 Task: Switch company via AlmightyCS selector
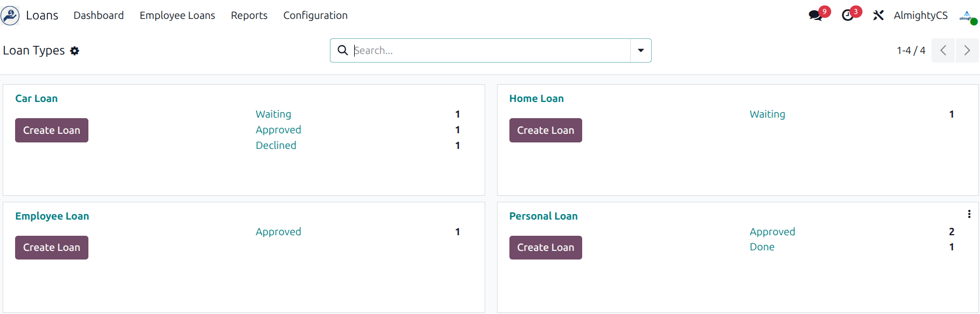pyautogui.click(x=920, y=16)
